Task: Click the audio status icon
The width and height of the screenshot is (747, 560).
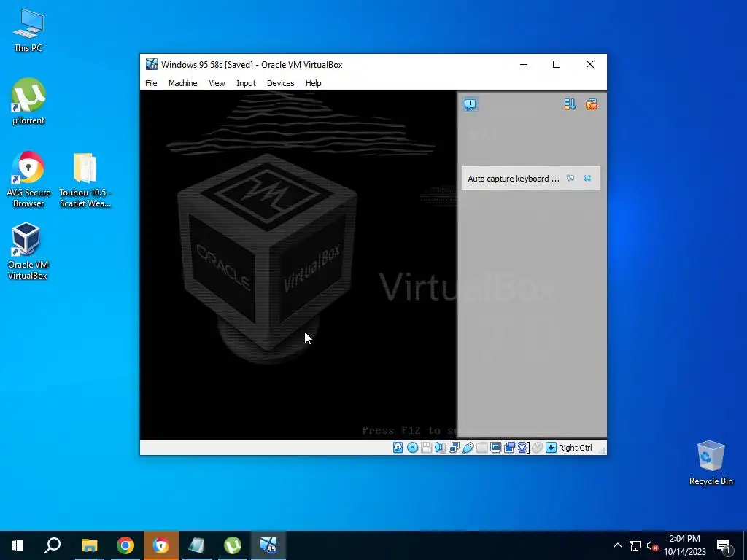Action: tap(440, 448)
